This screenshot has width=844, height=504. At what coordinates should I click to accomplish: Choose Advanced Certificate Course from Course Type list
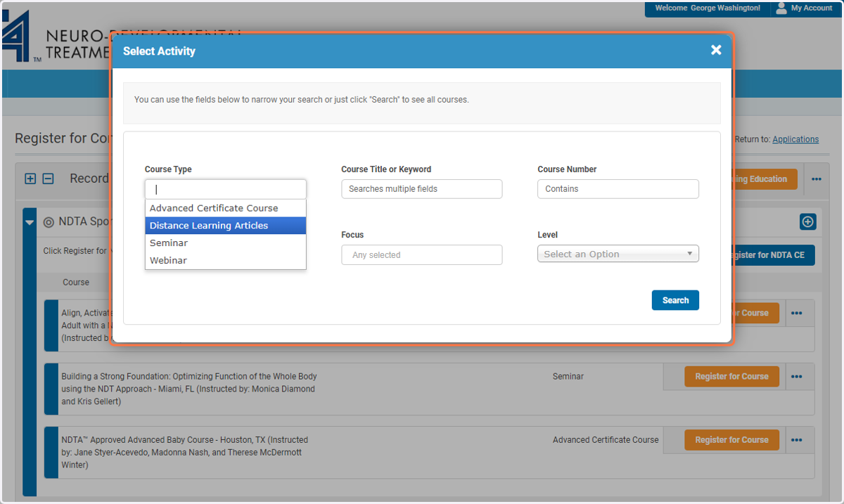pos(226,208)
